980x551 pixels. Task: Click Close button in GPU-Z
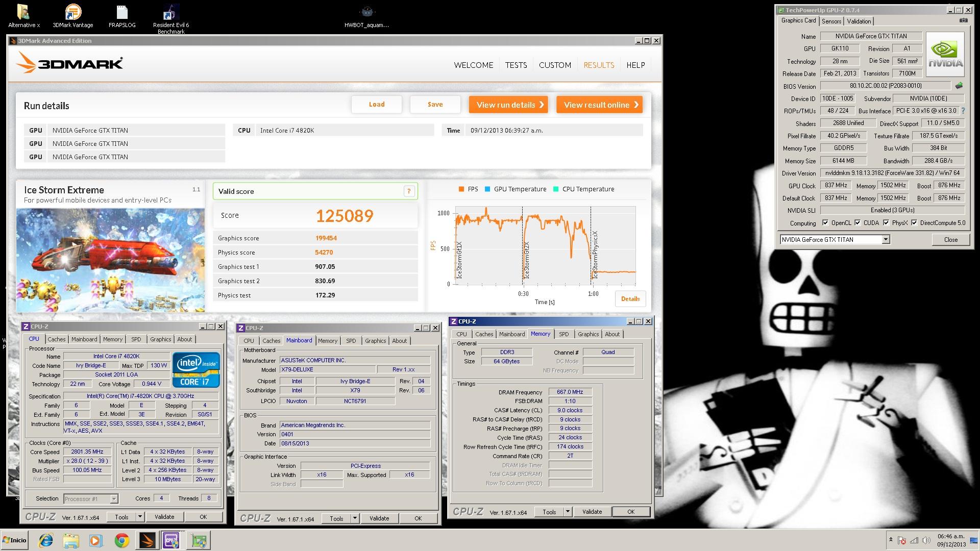(x=950, y=239)
